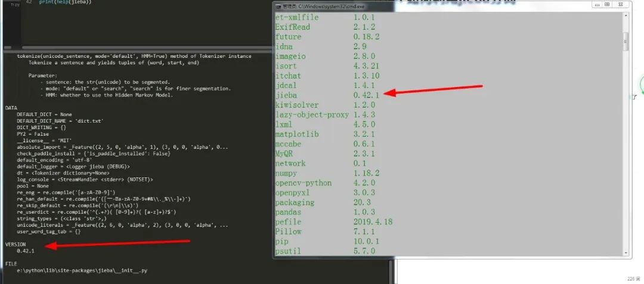Click the tokenize method signature line
Screen dimensions: 644x284
(134, 56)
